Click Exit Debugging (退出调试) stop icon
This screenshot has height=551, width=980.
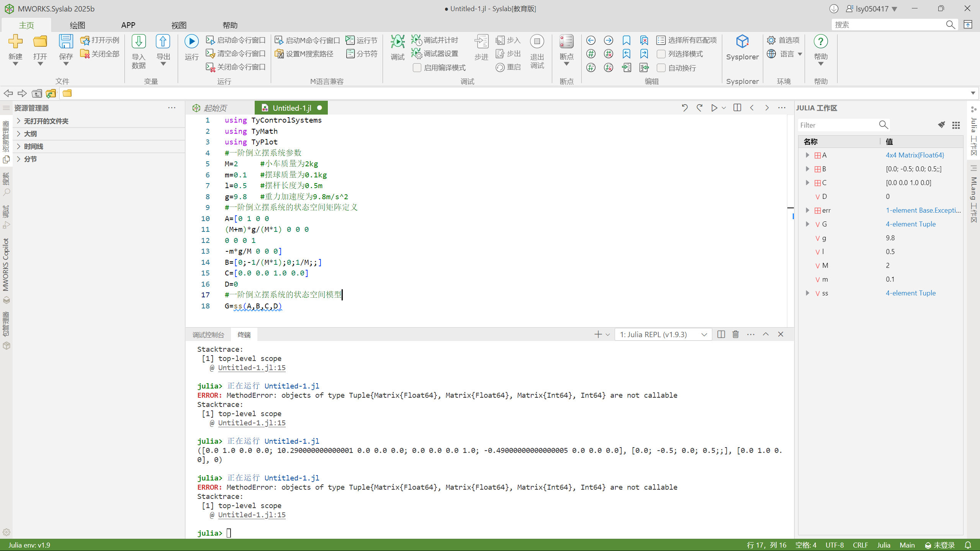(537, 41)
